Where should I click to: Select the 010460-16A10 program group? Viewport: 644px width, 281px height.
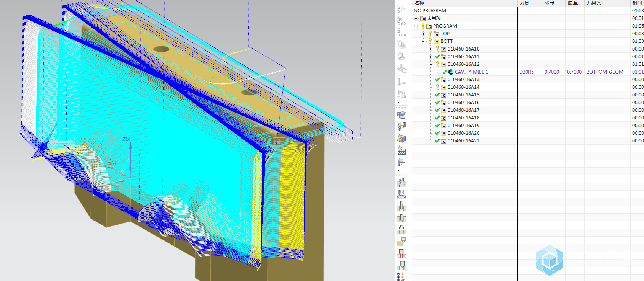click(x=463, y=49)
